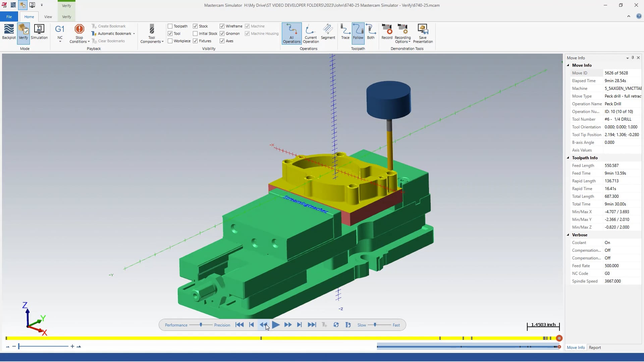644x362 pixels.
Task: Click the Follow toolpath icon
Action: pos(358,33)
